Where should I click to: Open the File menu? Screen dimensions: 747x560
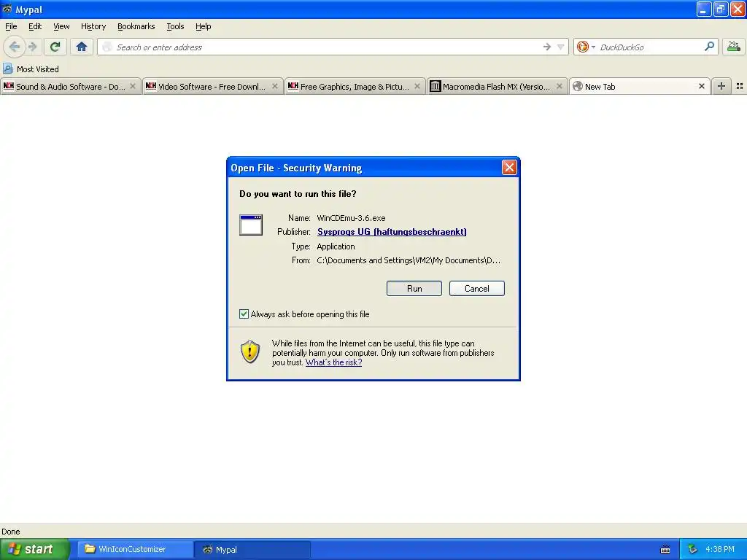(11, 26)
